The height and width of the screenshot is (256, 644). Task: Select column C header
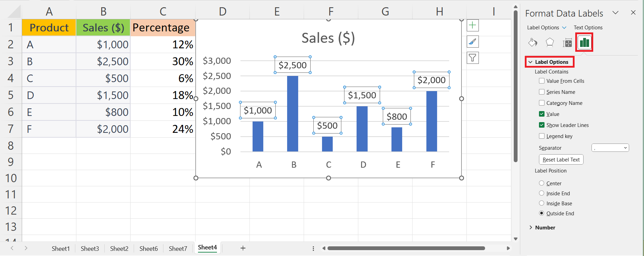click(x=163, y=12)
